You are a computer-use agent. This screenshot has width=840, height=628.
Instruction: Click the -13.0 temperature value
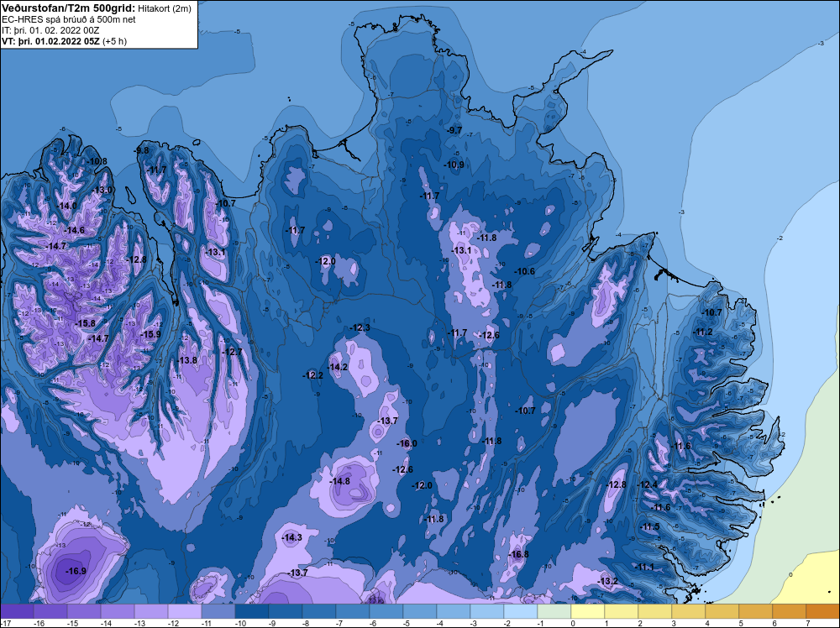coord(102,190)
